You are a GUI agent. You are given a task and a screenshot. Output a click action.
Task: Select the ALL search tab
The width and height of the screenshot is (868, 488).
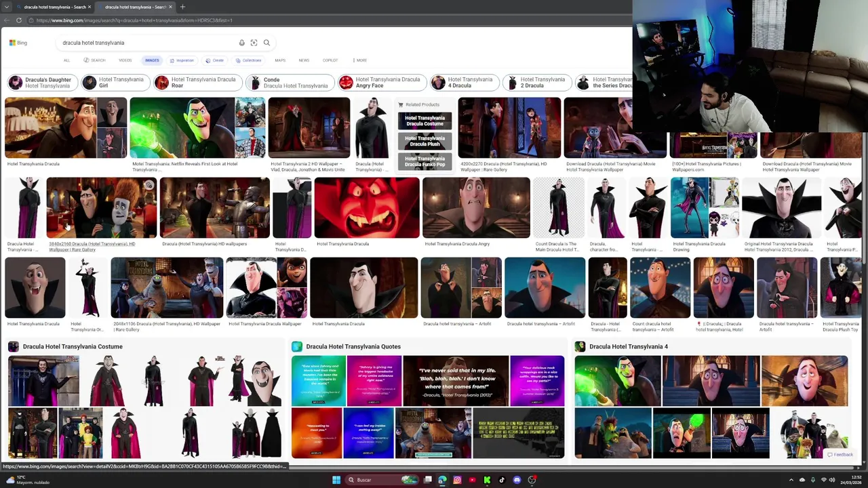coord(66,60)
